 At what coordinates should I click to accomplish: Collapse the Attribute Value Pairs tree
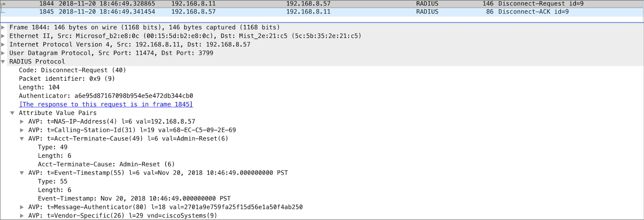pos(12,113)
